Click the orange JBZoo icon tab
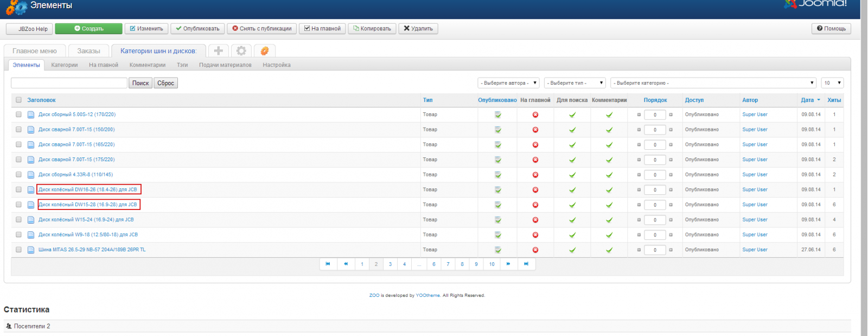Screen dimensions: 868x336 [x=265, y=50]
